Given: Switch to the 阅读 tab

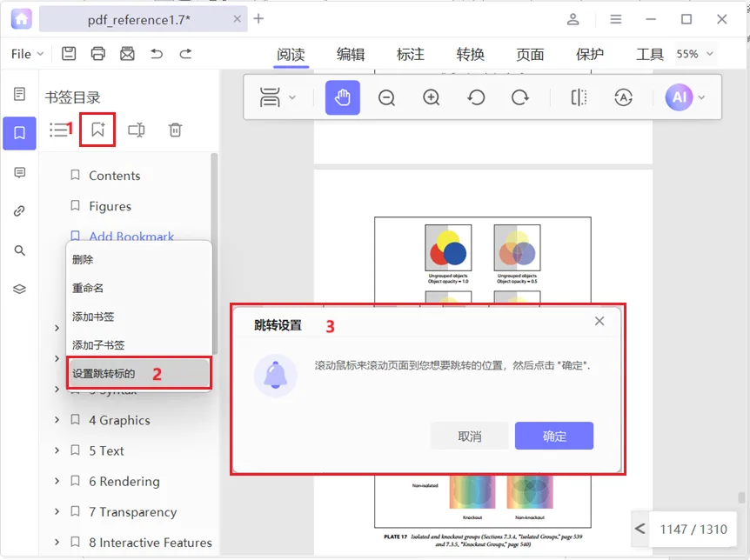Looking at the screenshot, I should coord(291,55).
